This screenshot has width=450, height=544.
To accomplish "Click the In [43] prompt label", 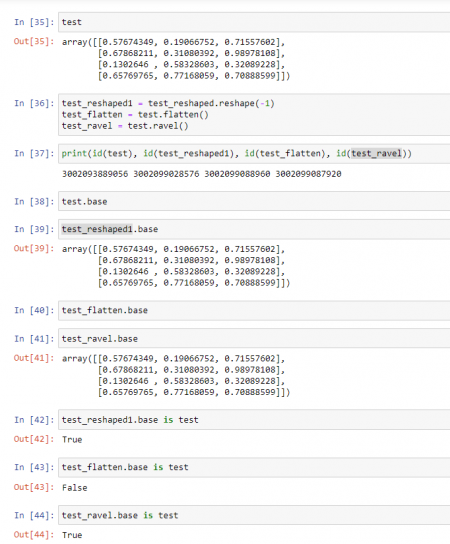I will pyautogui.click(x=34, y=467).
